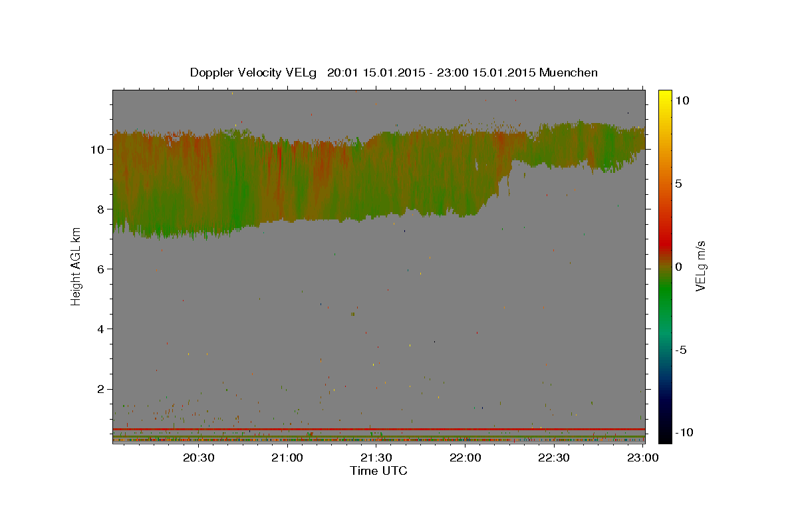This screenshot has width=798, height=532.
Task: Click colorbar value -5
Action: coord(680,350)
